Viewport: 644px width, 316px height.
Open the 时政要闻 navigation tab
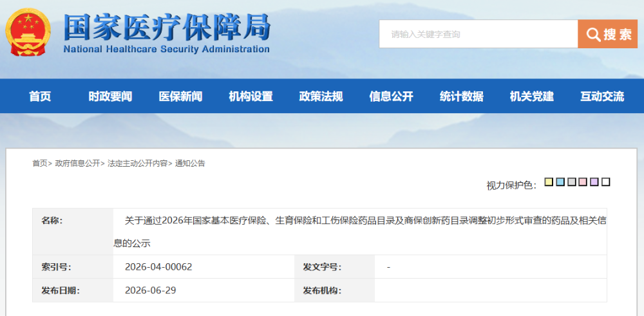[x=110, y=97]
